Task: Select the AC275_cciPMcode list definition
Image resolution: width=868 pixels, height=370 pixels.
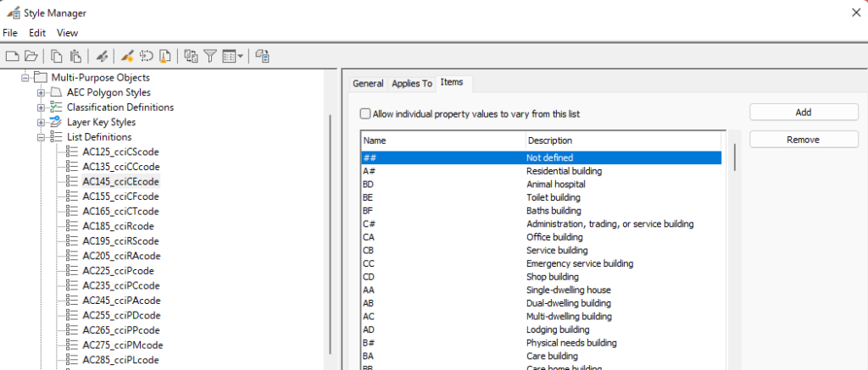Action: point(122,345)
